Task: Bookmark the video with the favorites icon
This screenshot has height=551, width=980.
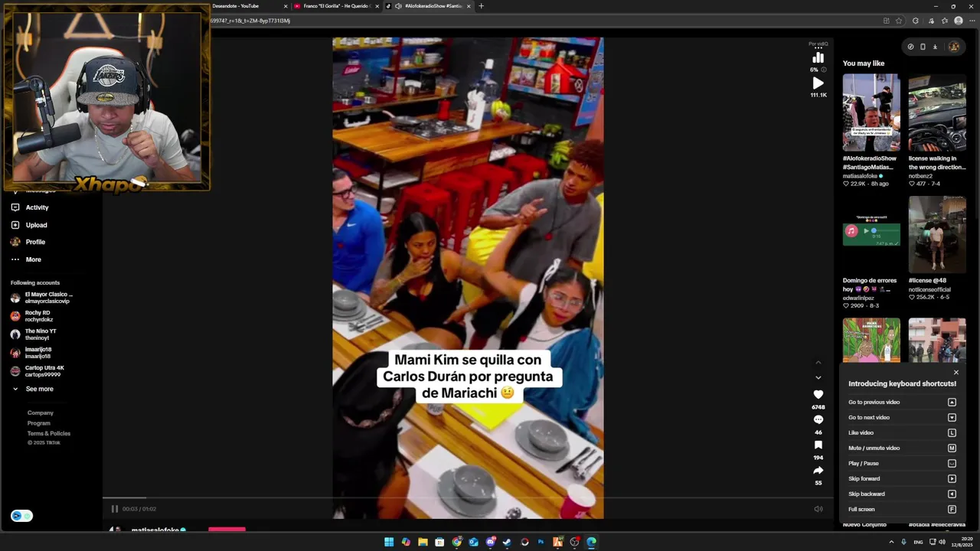Action: [x=818, y=445]
